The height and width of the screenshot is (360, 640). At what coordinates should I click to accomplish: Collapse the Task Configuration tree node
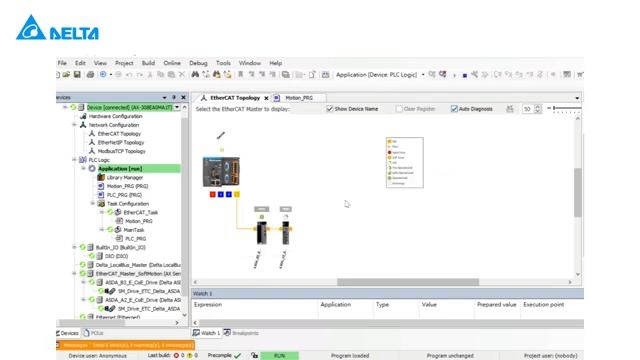click(93, 203)
